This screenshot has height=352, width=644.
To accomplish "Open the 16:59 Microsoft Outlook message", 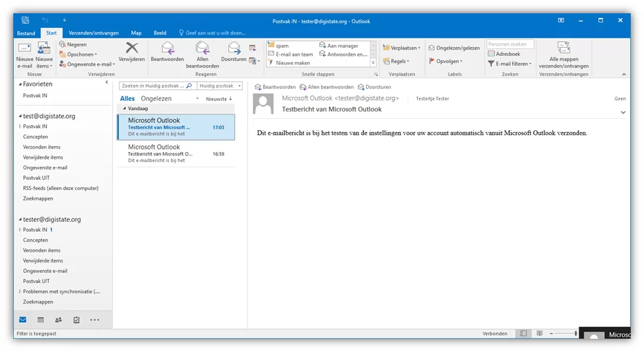I will tap(176, 153).
